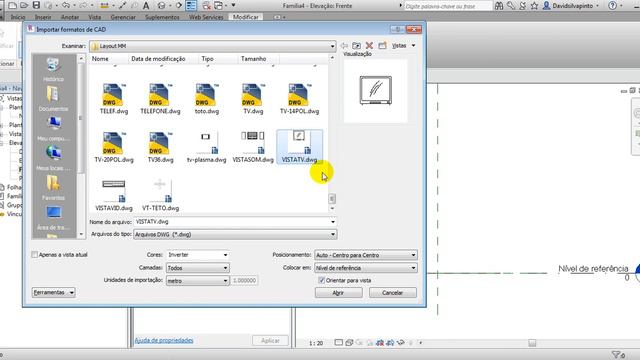Uncheck Orientar para vista checkbox
This screenshot has width=640, height=360.
click(x=321, y=280)
